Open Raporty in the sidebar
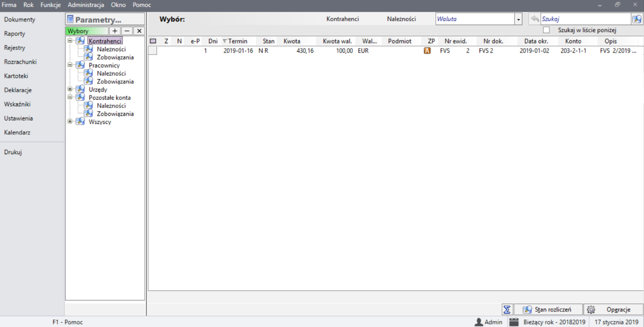Viewport: 644px width, 327px height. [x=14, y=34]
